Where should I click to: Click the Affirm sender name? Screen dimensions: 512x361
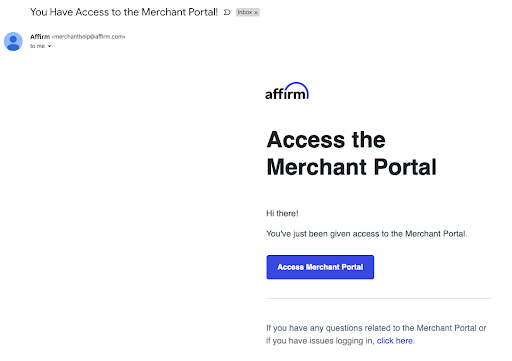pyautogui.click(x=40, y=37)
